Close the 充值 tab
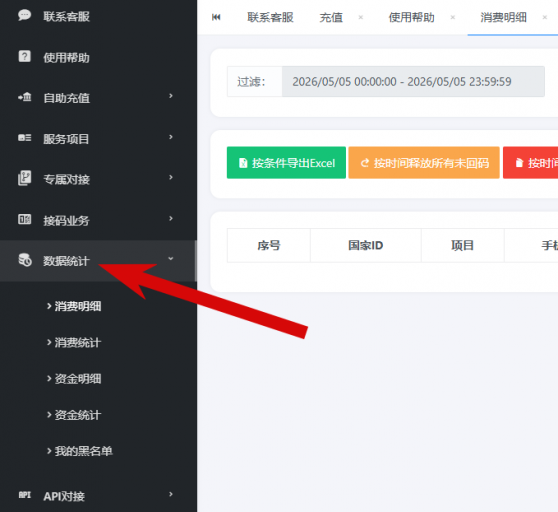The image size is (558, 512). tap(360, 17)
